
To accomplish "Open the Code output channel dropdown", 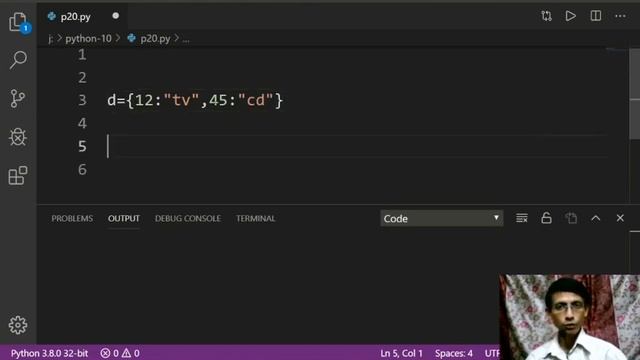I will click(x=442, y=218).
